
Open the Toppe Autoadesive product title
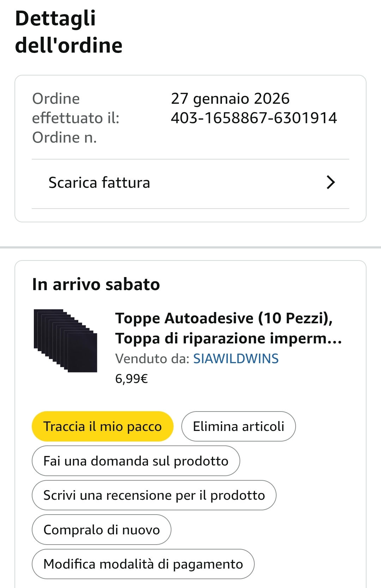[x=228, y=328]
